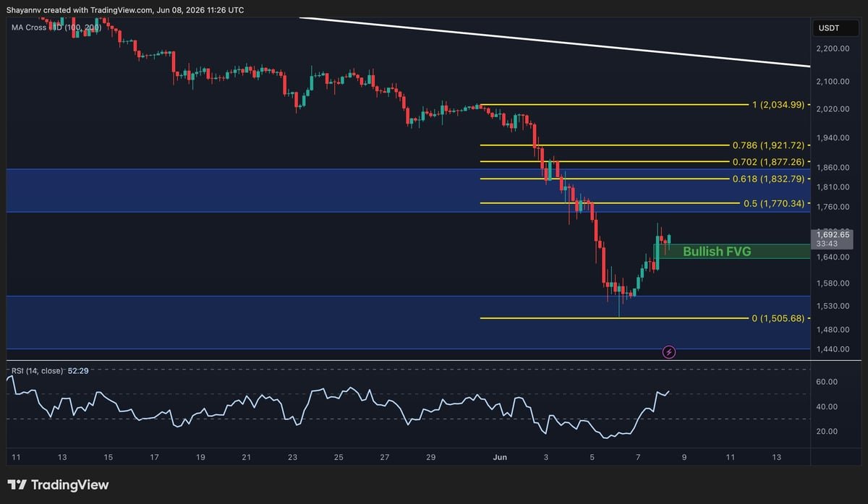
Task: Click the Jun label on the date axis
Action: [500, 457]
